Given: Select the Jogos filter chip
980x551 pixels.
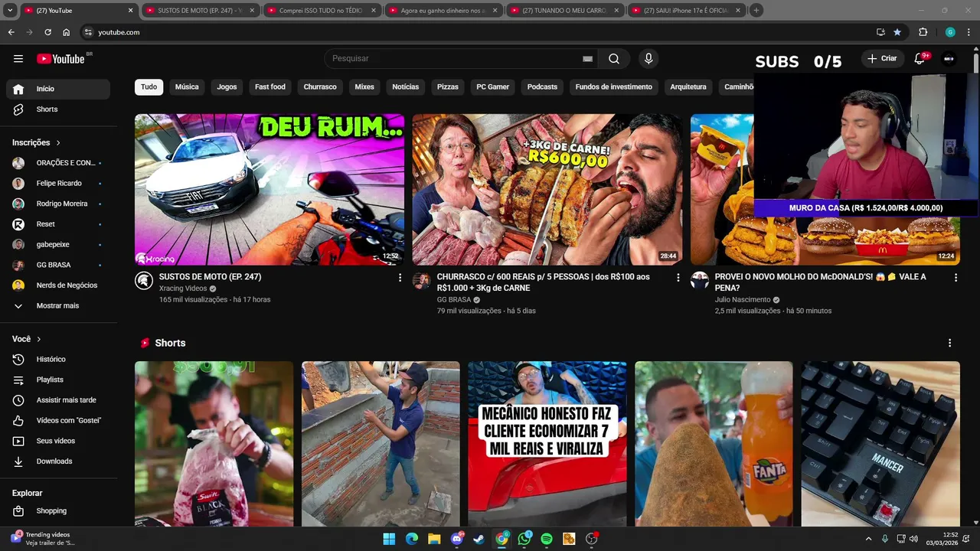Looking at the screenshot, I should [x=227, y=87].
